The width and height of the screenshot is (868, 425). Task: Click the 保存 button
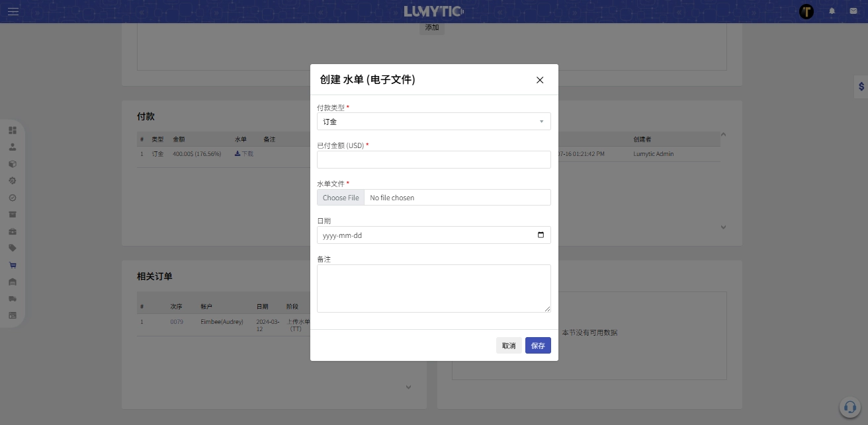pos(538,346)
